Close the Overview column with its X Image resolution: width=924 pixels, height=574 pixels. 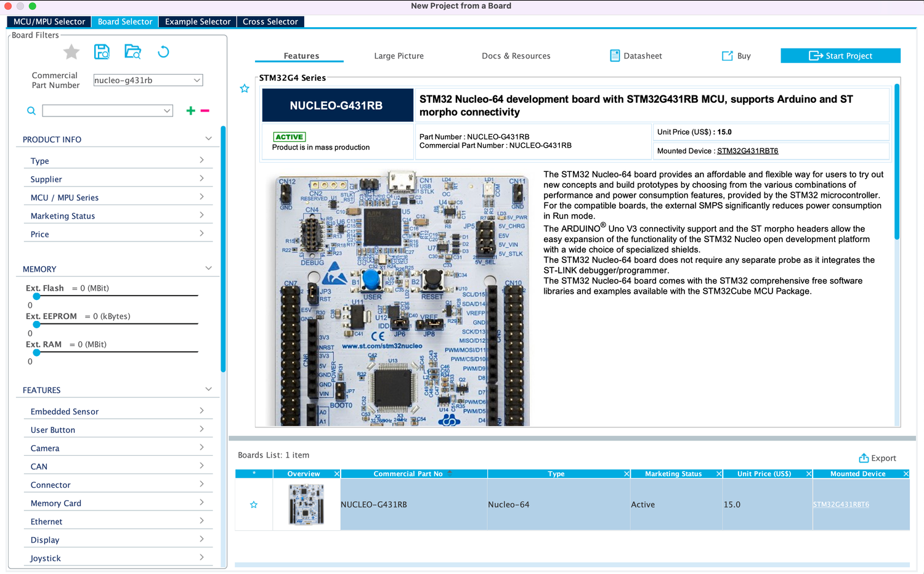337,474
